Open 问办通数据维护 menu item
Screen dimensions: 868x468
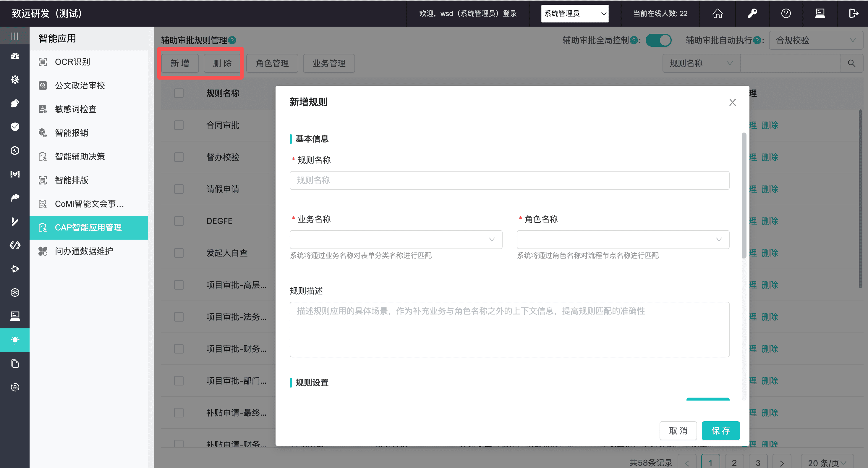coord(89,251)
